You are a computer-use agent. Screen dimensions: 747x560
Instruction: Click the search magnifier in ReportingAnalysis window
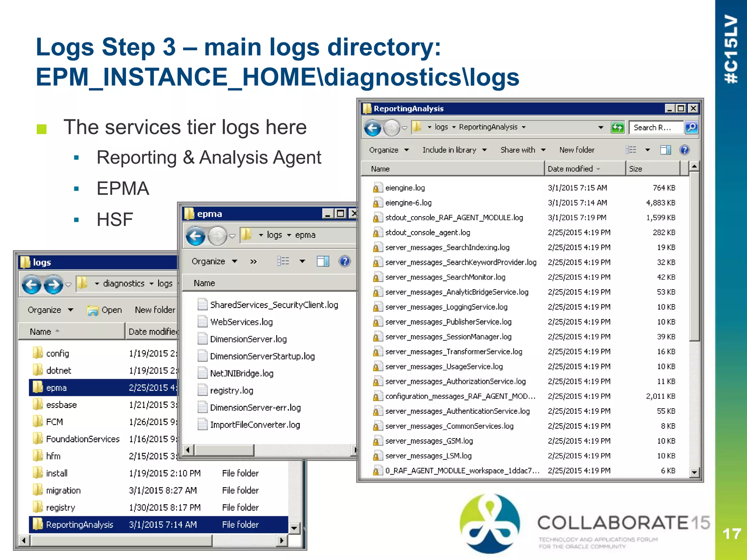coord(691,127)
